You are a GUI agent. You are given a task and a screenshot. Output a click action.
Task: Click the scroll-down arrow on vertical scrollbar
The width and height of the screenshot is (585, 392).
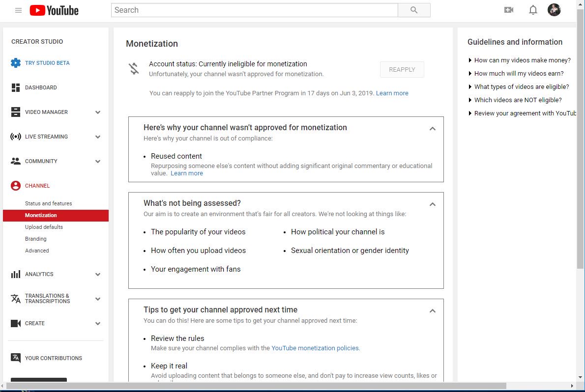tap(580, 377)
